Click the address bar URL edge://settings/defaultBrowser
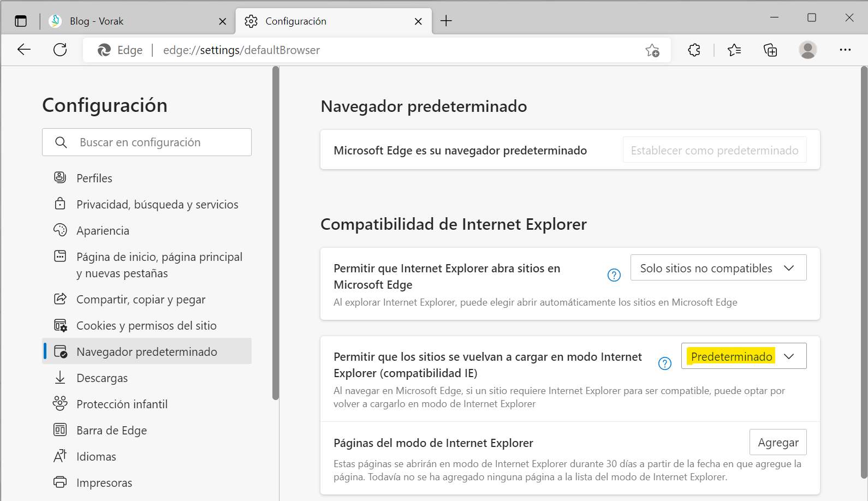Image resolution: width=868 pixels, height=501 pixels. pyautogui.click(x=241, y=50)
